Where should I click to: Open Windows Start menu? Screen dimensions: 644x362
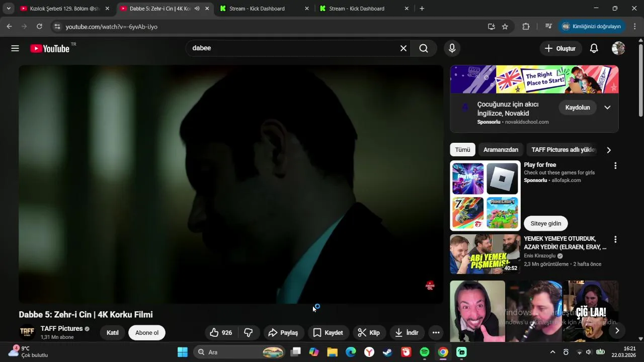[x=182, y=352]
